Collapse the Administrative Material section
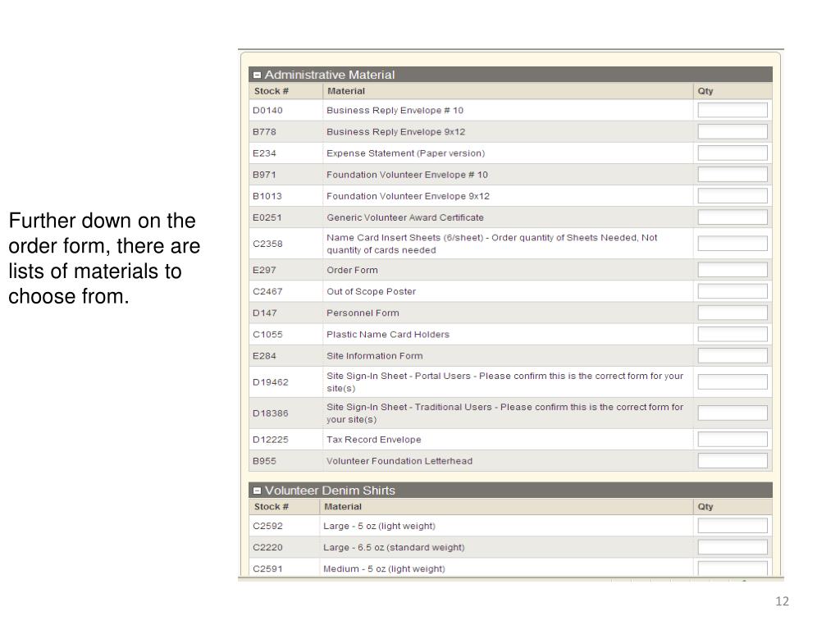Image resolution: width=840 pixels, height=630 pixels. [x=257, y=75]
